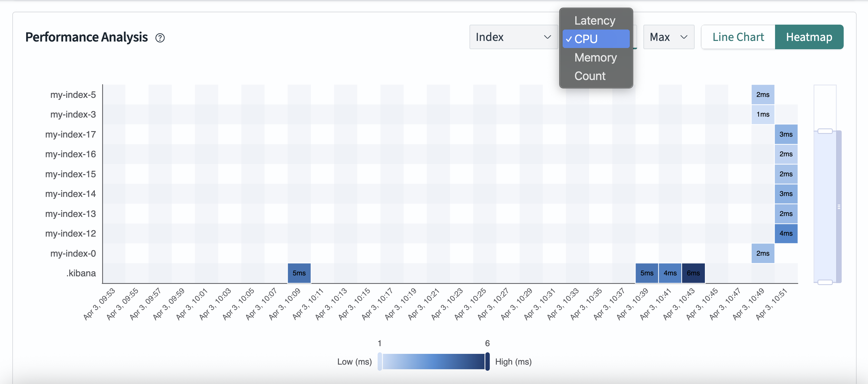Click the low-end legend slider handle

tap(380, 362)
